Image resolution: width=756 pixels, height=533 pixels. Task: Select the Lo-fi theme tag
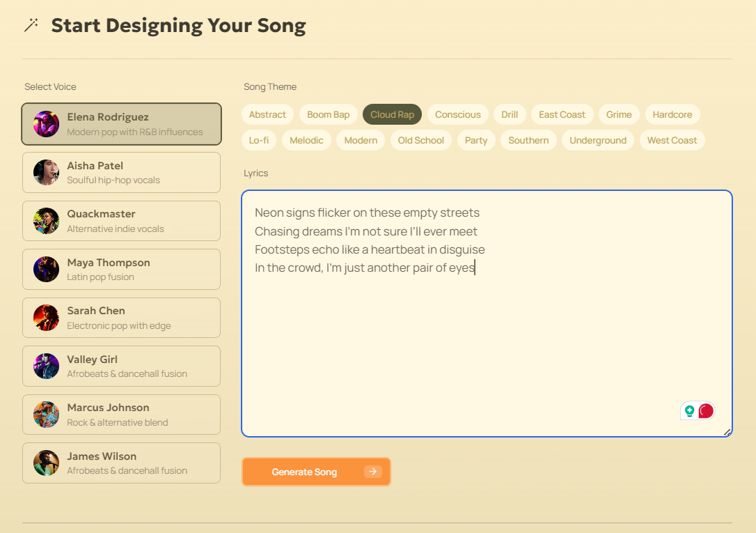(259, 140)
